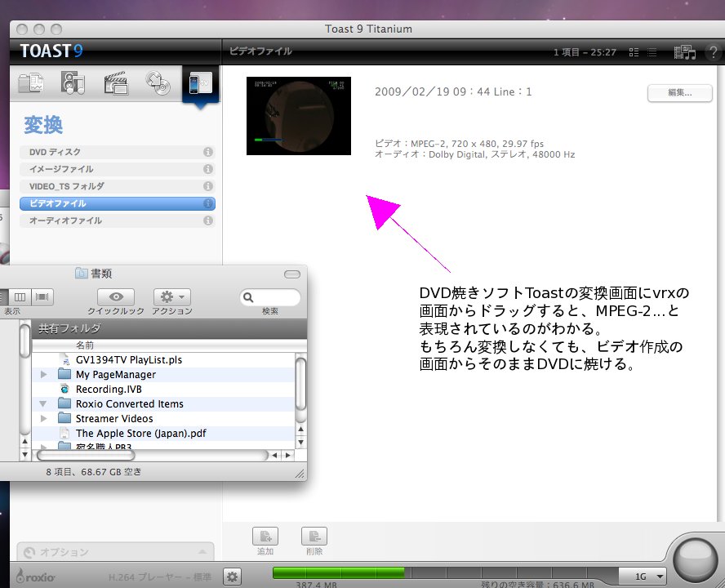The width and height of the screenshot is (725, 588).
Task: Choose オーディオファイル conversion type
Action: click(x=117, y=220)
